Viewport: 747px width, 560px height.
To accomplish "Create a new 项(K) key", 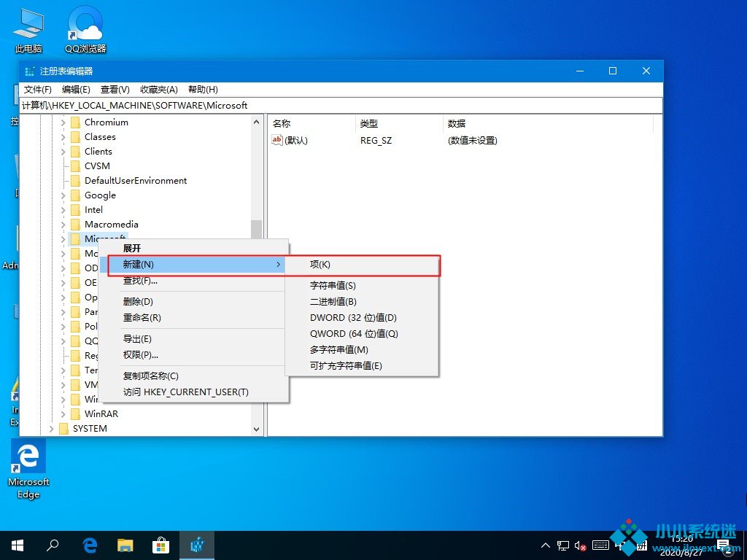I will [362, 264].
